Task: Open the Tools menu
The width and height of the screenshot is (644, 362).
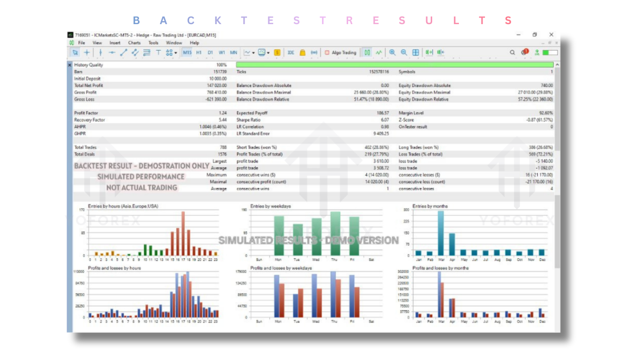Action: click(x=153, y=43)
